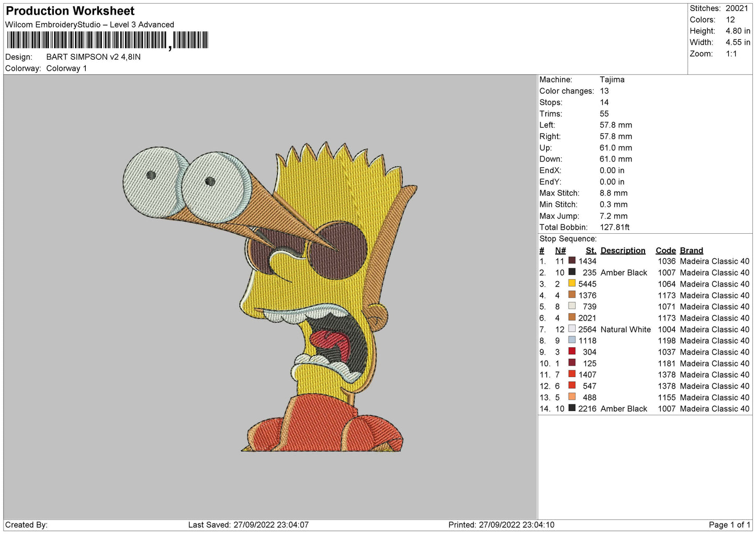Click the Colorway 1 value
This screenshot has height=534, width=756.
pyautogui.click(x=66, y=69)
